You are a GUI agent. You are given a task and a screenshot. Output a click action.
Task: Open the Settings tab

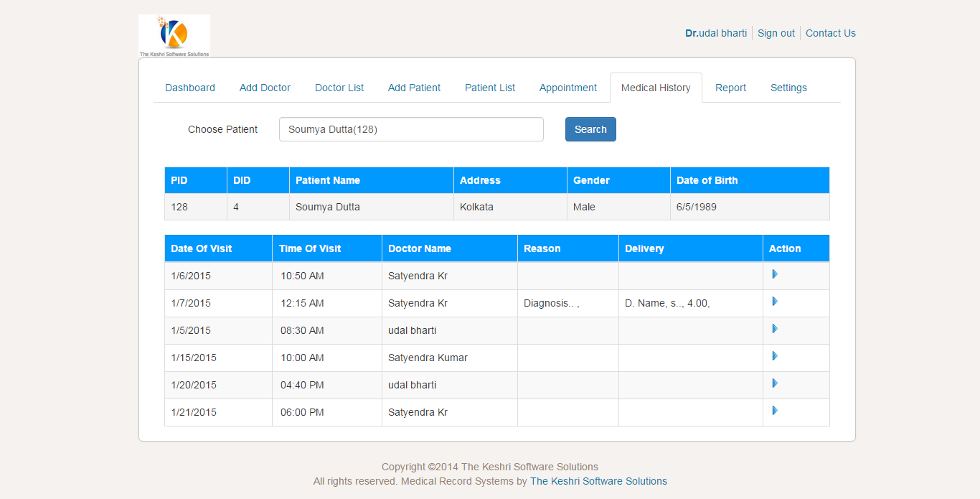[x=788, y=87]
